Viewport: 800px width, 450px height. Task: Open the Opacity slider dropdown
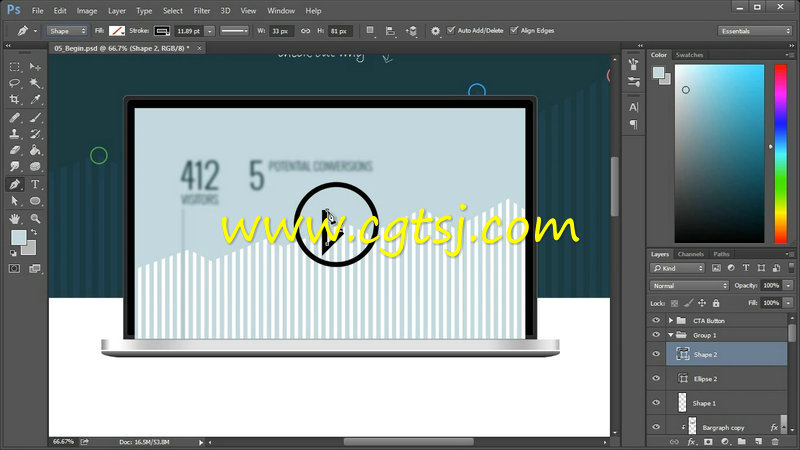click(x=788, y=285)
